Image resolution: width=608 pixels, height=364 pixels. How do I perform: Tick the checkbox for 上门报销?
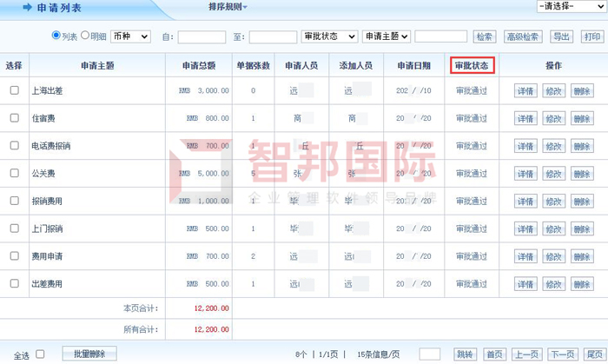15,228
